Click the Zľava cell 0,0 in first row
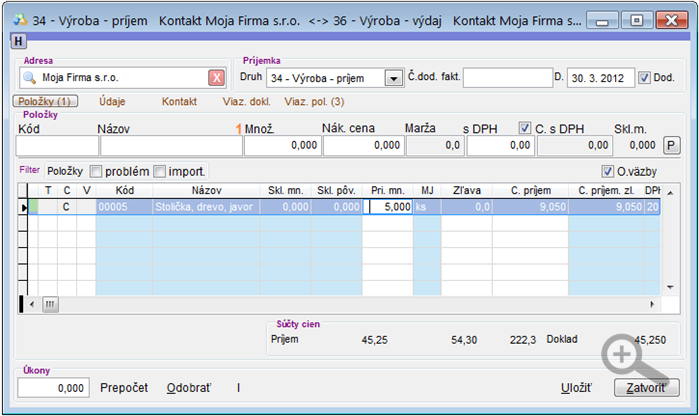 point(467,207)
